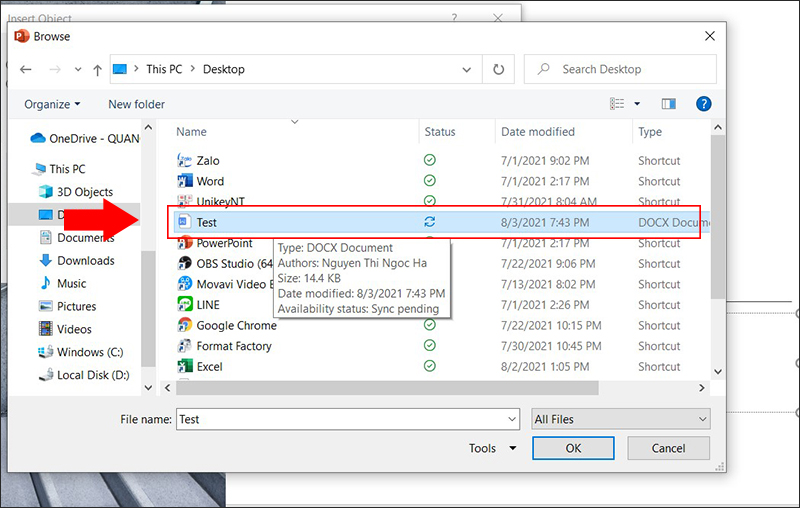Sort files by Name column header
Viewport: 800px width, 508px height.
(191, 132)
